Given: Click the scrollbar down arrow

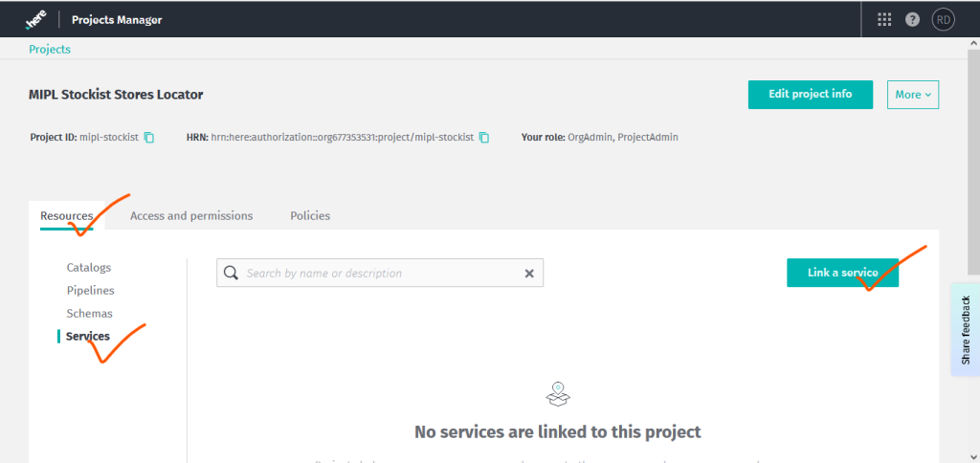Looking at the screenshot, I should click(x=973, y=456).
